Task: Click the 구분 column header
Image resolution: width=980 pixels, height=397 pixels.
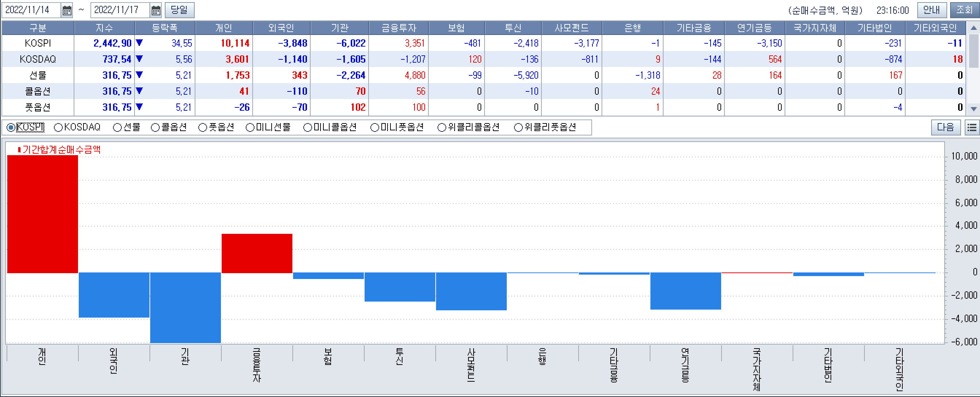Action: (38, 28)
